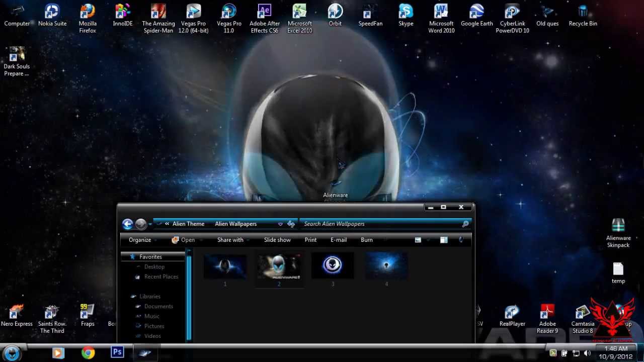Select the SpeedFan desktop icon

[x=370, y=15]
